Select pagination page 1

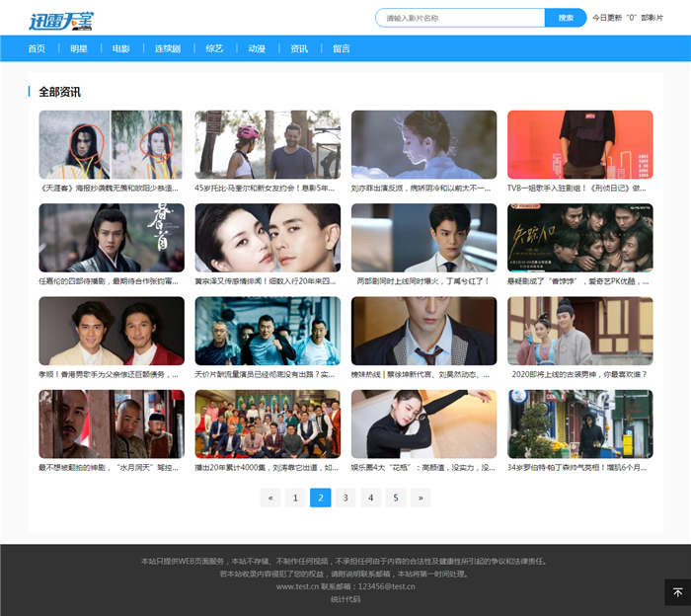coord(295,499)
